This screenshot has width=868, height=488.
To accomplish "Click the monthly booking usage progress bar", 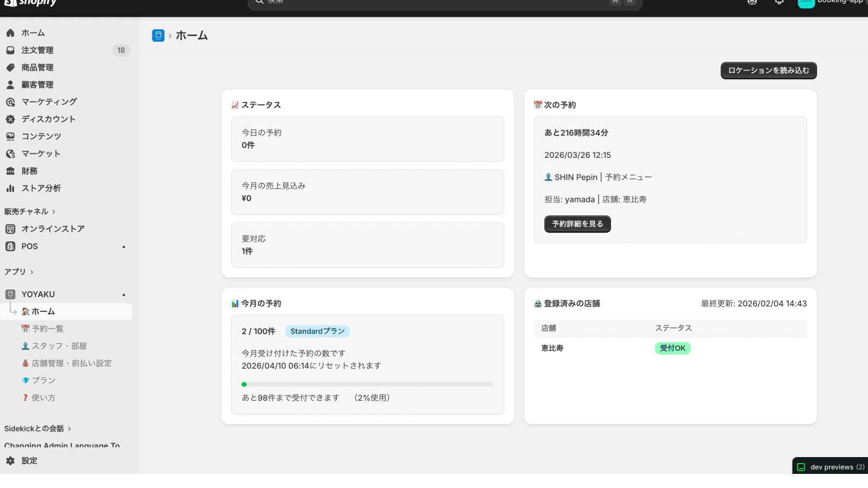I will pos(367,384).
